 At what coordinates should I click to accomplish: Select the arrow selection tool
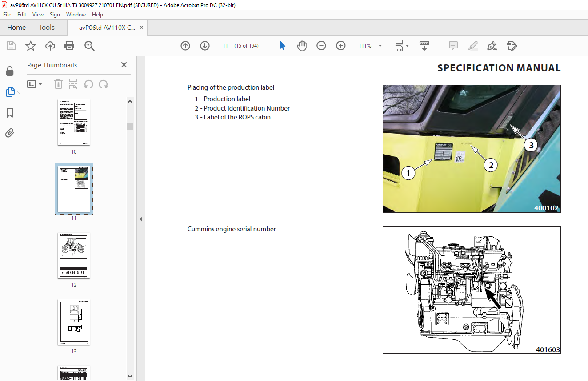[x=282, y=46]
